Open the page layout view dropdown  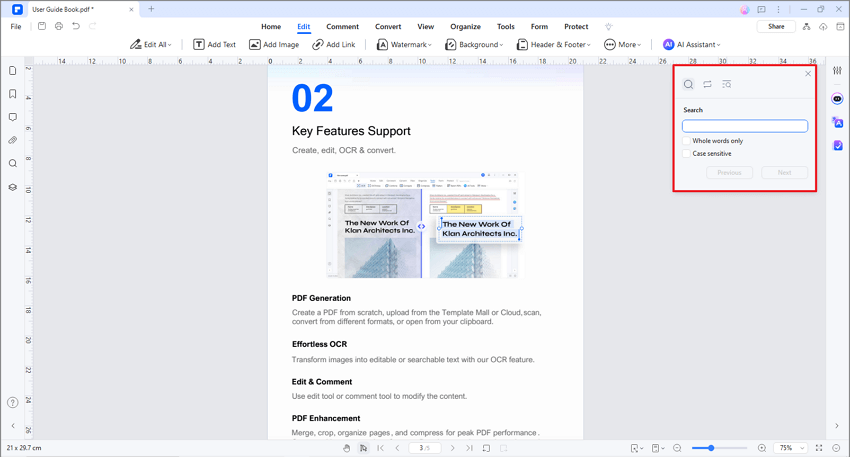click(658, 448)
